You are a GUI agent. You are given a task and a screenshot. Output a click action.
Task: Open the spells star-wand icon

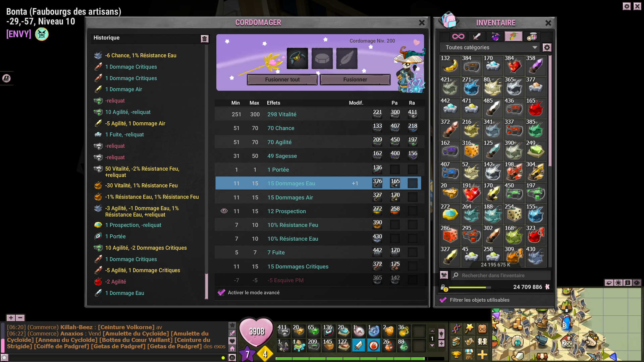click(x=469, y=329)
